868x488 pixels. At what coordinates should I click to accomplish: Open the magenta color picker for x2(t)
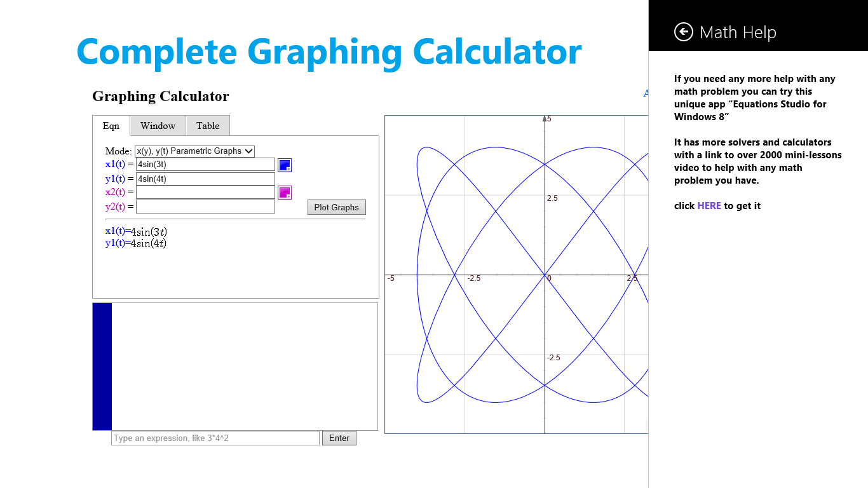click(285, 193)
